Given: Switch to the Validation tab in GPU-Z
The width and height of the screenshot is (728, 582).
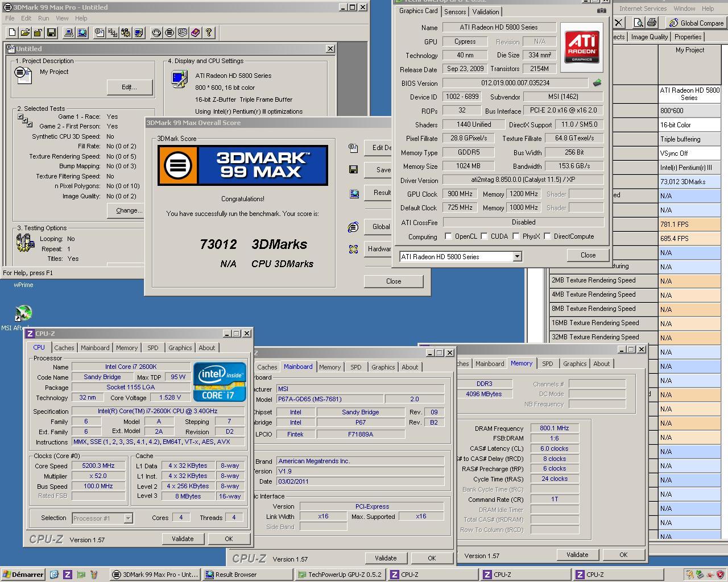Looking at the screenshot, I should [x=486, y=11].
